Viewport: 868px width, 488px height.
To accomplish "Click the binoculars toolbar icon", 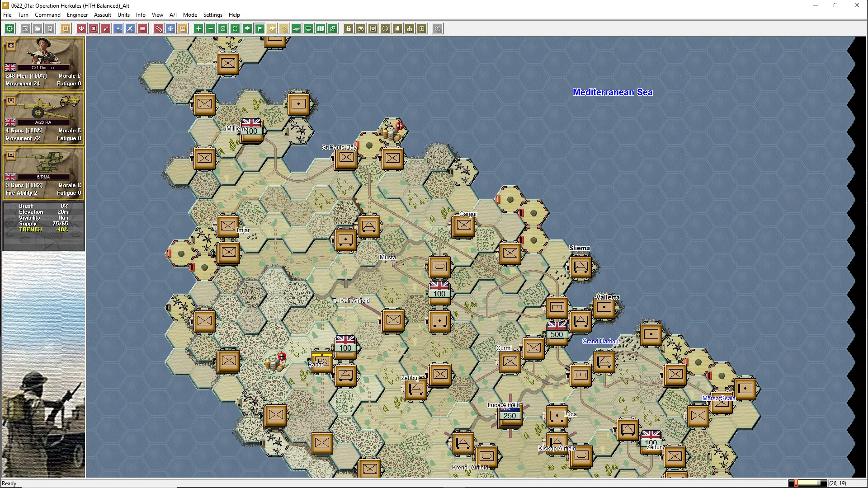I will pos(361,28).
